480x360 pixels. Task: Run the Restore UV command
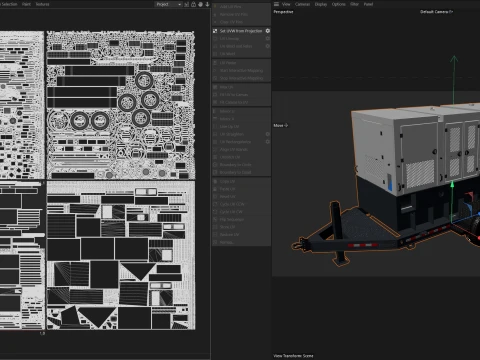point(241,235)
